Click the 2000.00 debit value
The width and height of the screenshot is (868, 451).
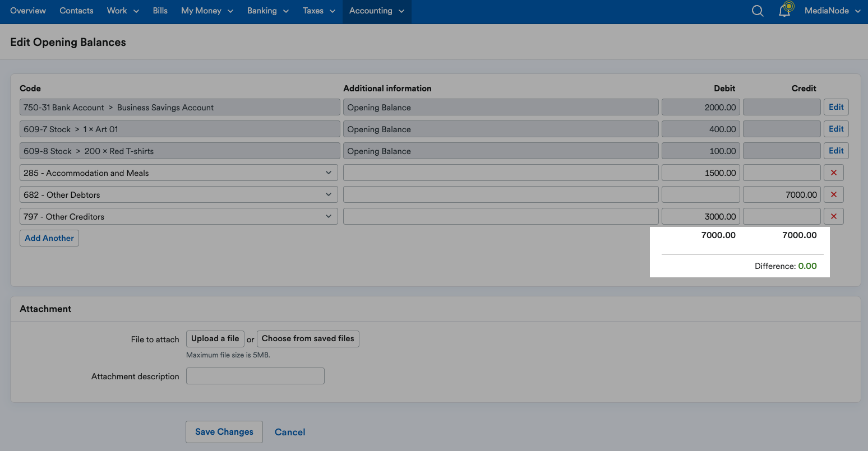click(701, 107)
